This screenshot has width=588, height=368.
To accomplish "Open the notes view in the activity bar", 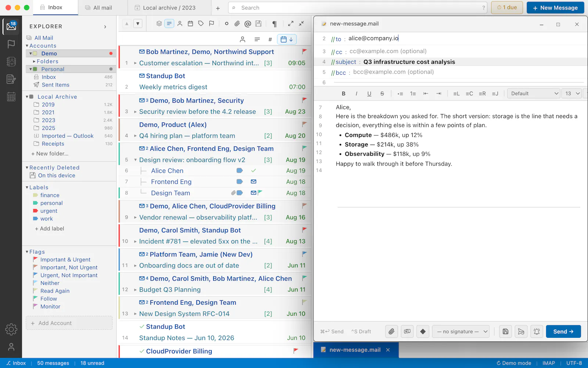I will (x=11, y=79).
